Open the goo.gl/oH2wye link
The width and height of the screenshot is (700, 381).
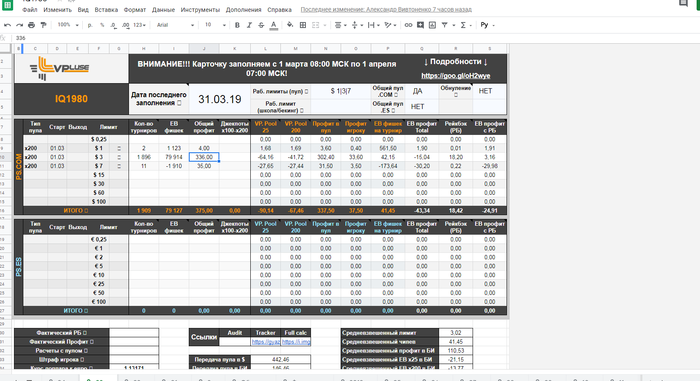click(455, 75)
